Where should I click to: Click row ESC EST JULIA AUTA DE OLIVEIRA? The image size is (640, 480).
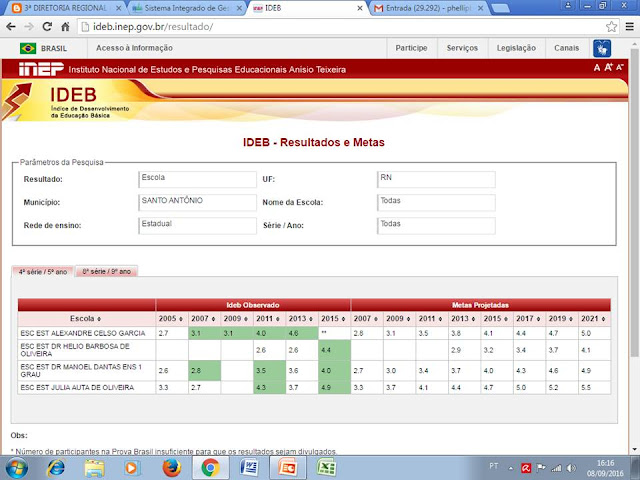point(314,387)
